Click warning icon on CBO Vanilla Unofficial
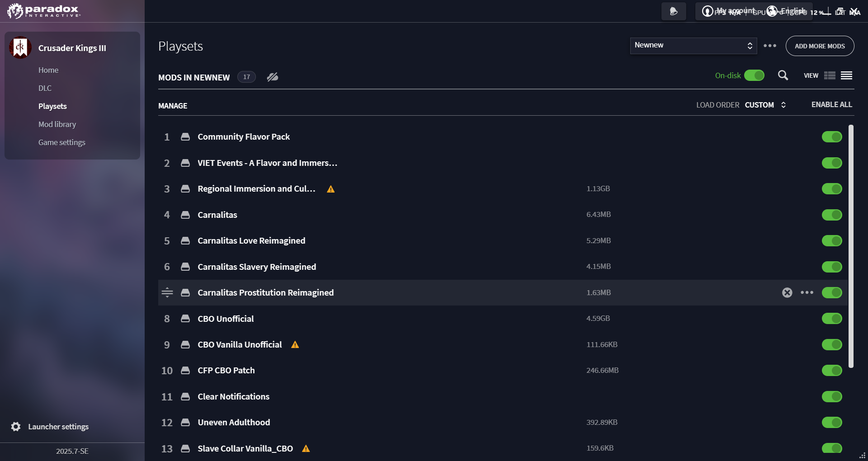Screen dimensions: 868x461 pos(295,345)
